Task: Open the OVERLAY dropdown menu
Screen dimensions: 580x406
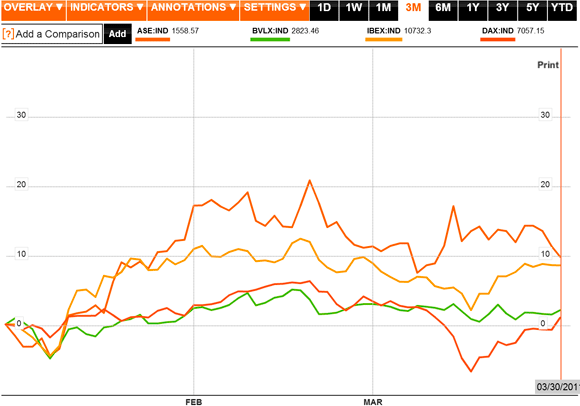Action: [x=33, y=10]
